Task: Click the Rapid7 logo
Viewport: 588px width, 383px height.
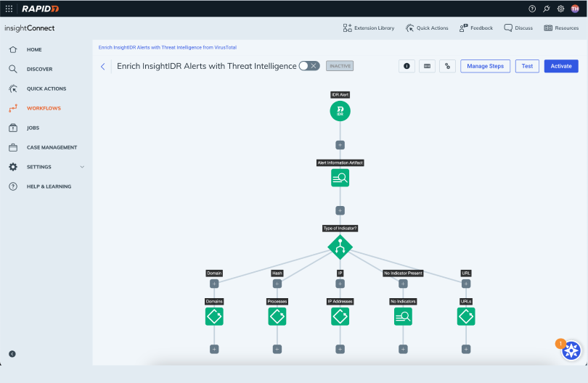Action: (x=40, y=9)
